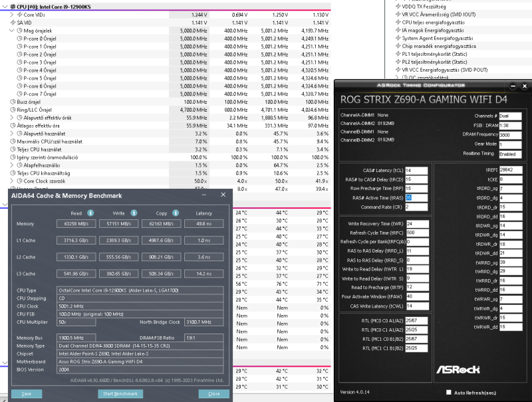Click the Realtime Timing Enabled field
This screenshot has height=402, width=532.
point(510,154)
